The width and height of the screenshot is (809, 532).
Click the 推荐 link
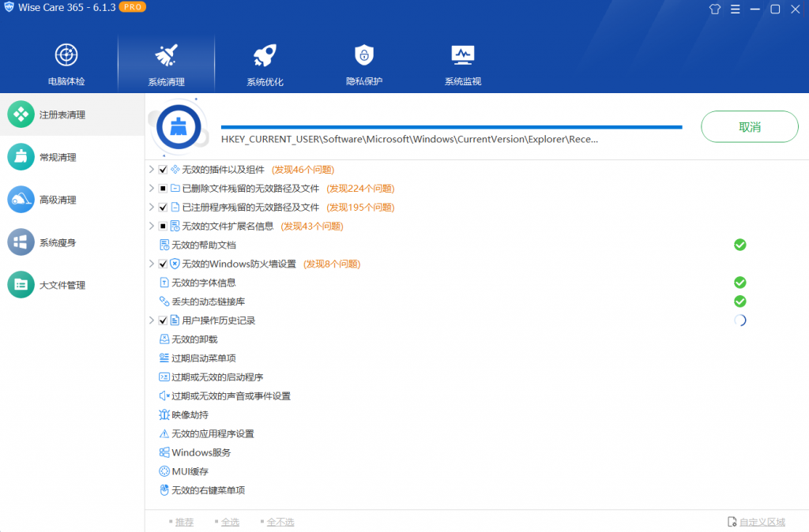coord(184,522)
